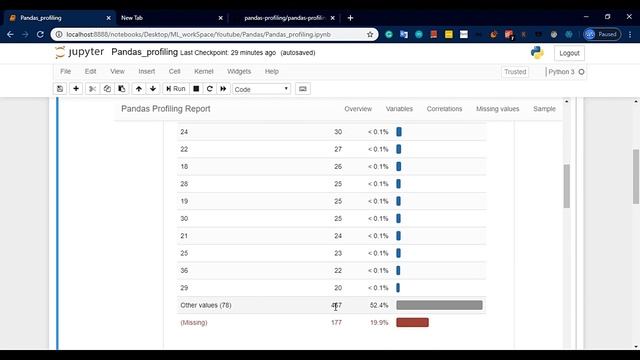Open the Edit menu
The width and height of the screenshot is (640, 360).
[90, 71]
